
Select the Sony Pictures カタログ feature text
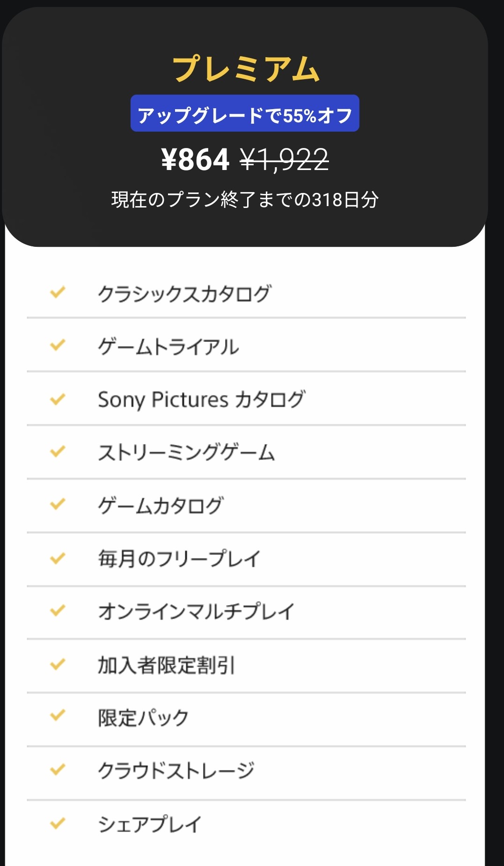(x=201, y=400)
